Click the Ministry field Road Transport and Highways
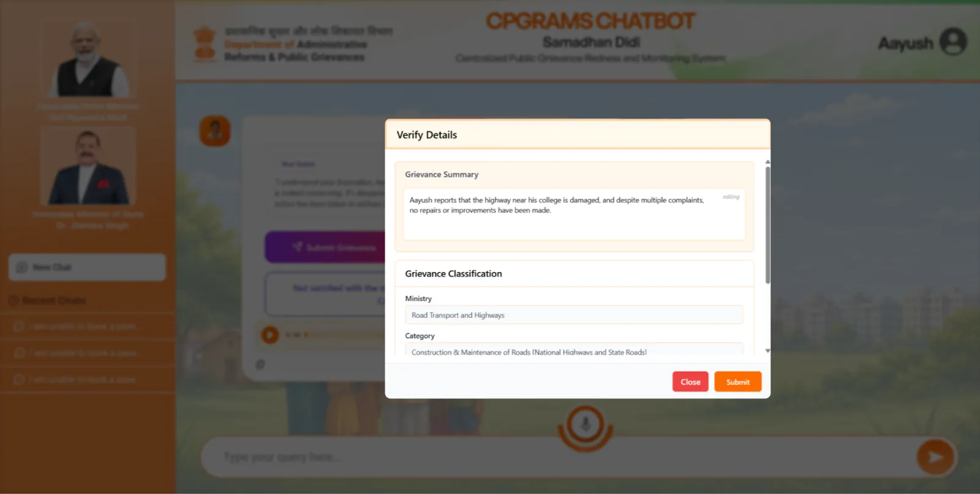This screenshot has width=980, height=494. tap(574, 315)
